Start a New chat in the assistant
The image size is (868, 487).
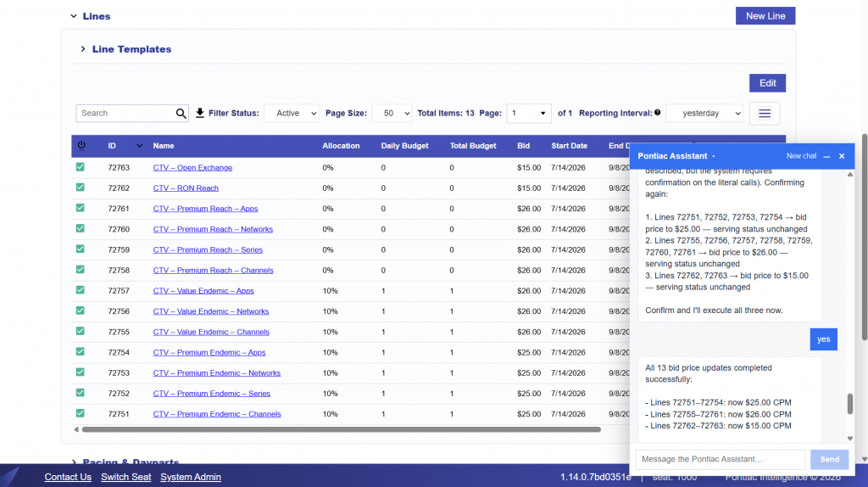click(801, 156)
